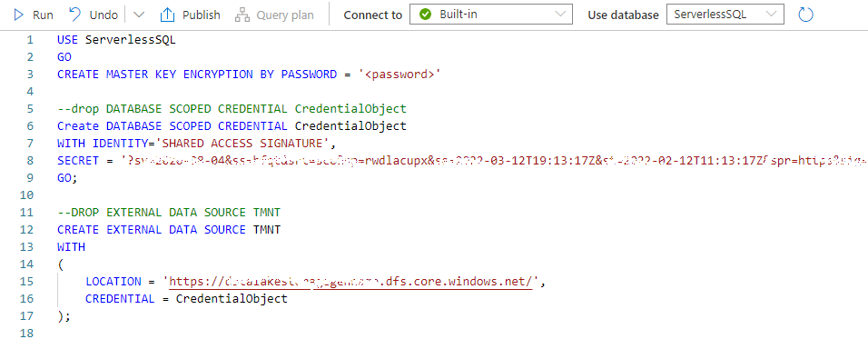Open the Query plan

[x=274, y=15]
